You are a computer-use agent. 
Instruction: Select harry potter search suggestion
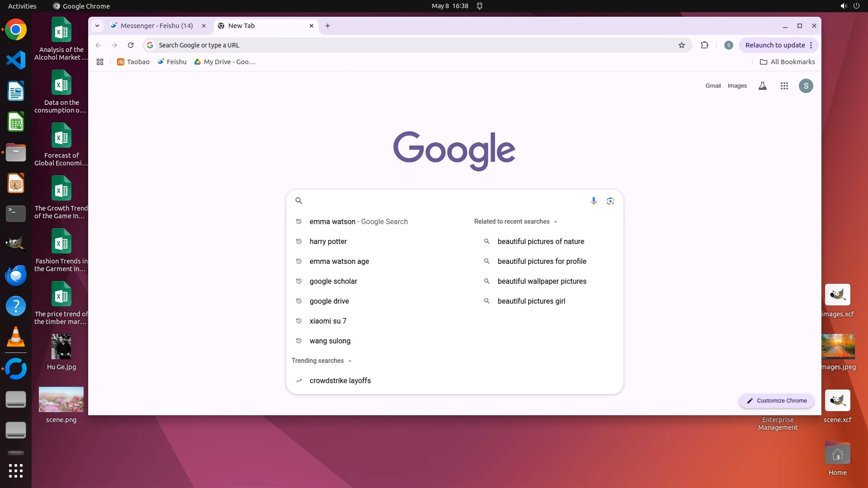(328, 241)
